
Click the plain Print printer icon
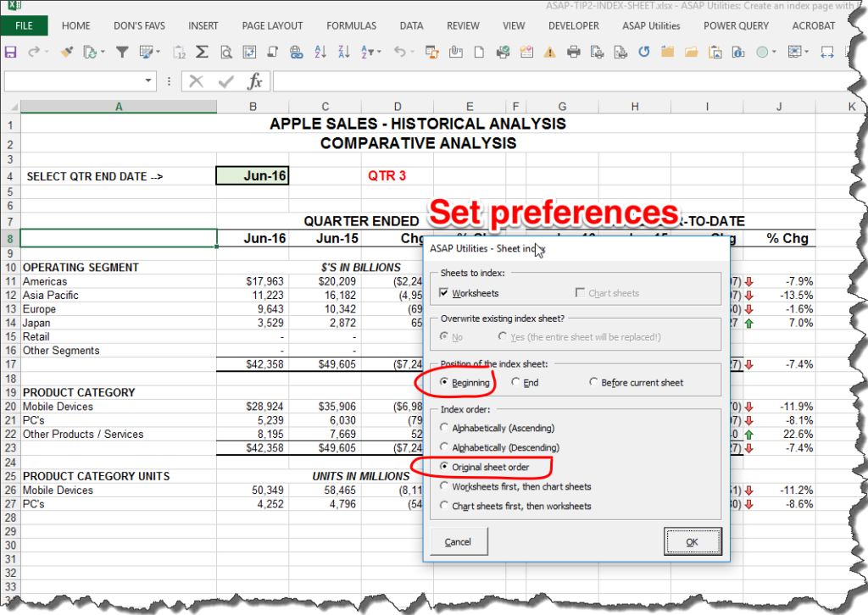tap(574, 52)
